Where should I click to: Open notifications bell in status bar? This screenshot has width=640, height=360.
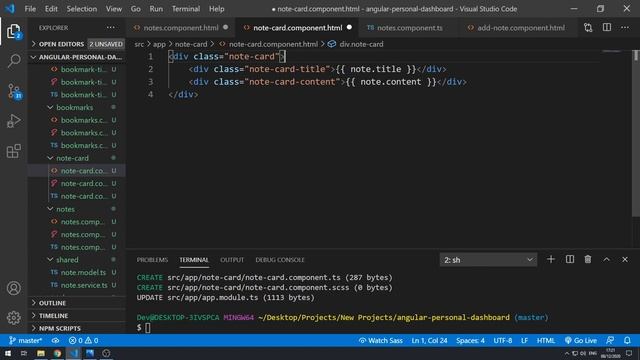click(627, 340)
